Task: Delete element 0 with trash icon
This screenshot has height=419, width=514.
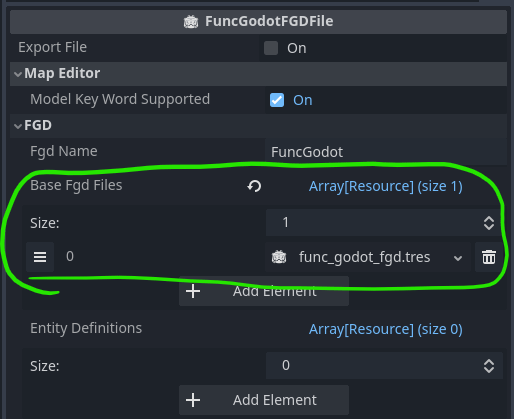Action: coord(489,257)
